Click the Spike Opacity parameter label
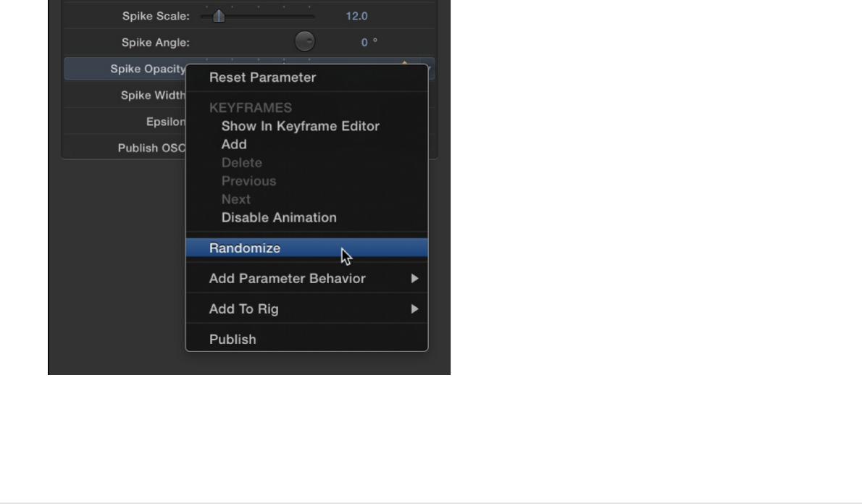 coord(148,69)
